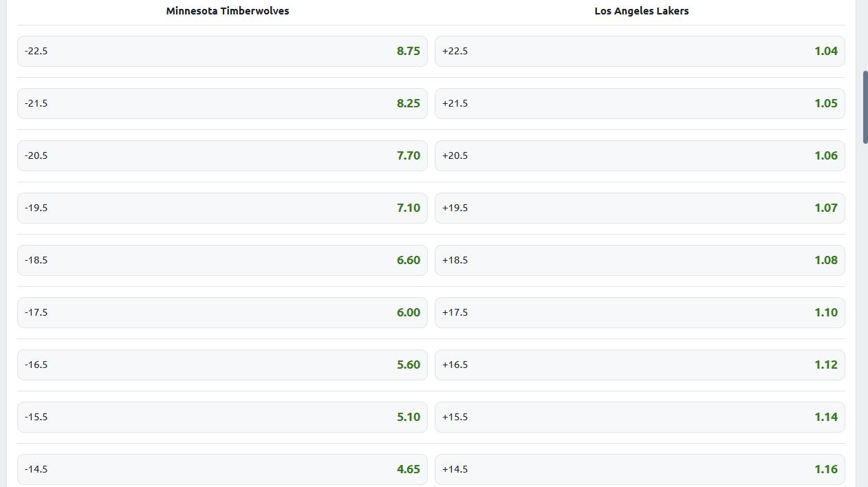Viewport: 868px width, 487px height.
Task: Pick Lakers +15.5 at odds 1.14
Action: click(x=640, y=418)
